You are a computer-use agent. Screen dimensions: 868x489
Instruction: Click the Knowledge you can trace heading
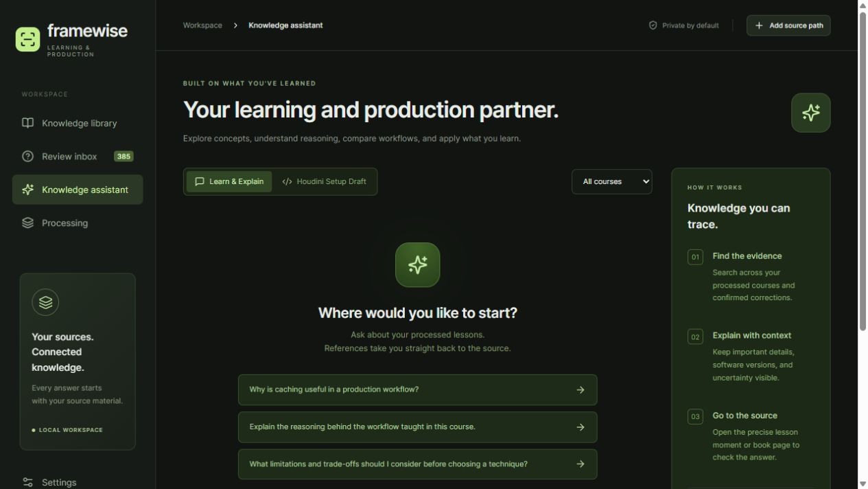(x=738, y=216)
